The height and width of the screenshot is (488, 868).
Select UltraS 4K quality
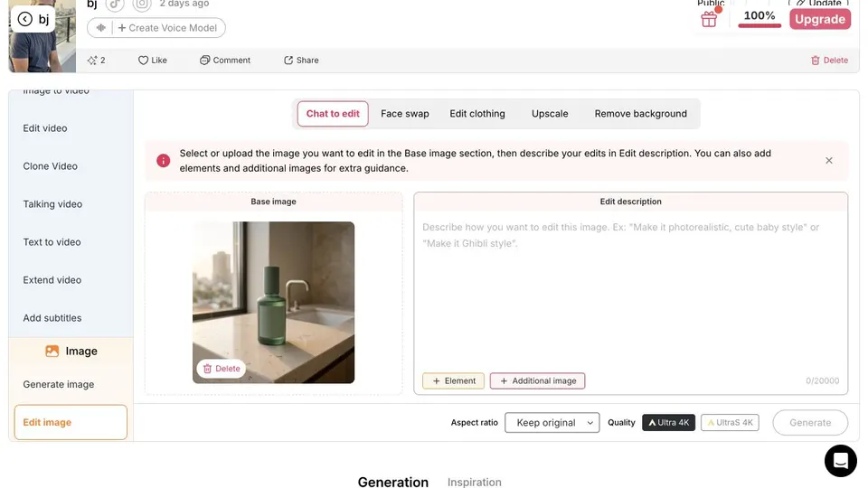[x=730, y=423]
